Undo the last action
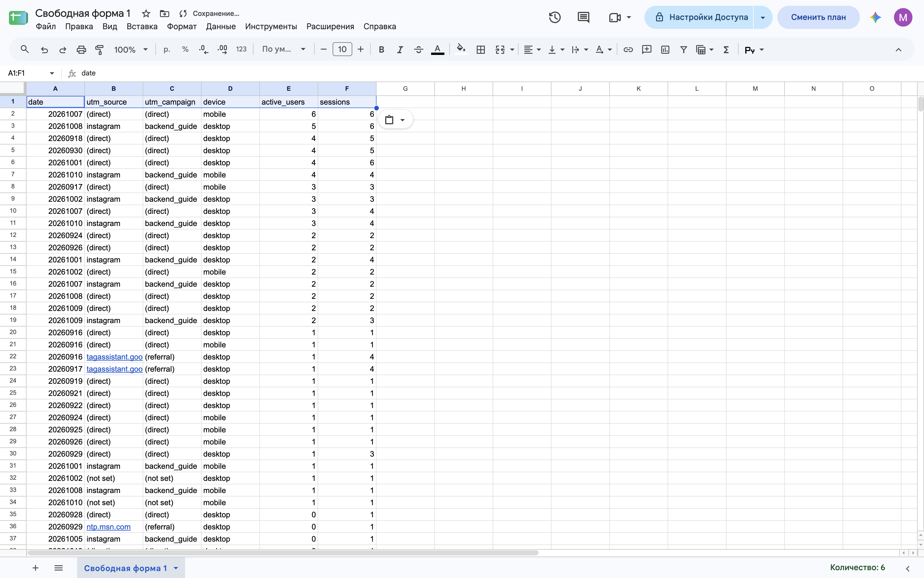The height and width of the screenshot is (578, 924). point(44,49)
